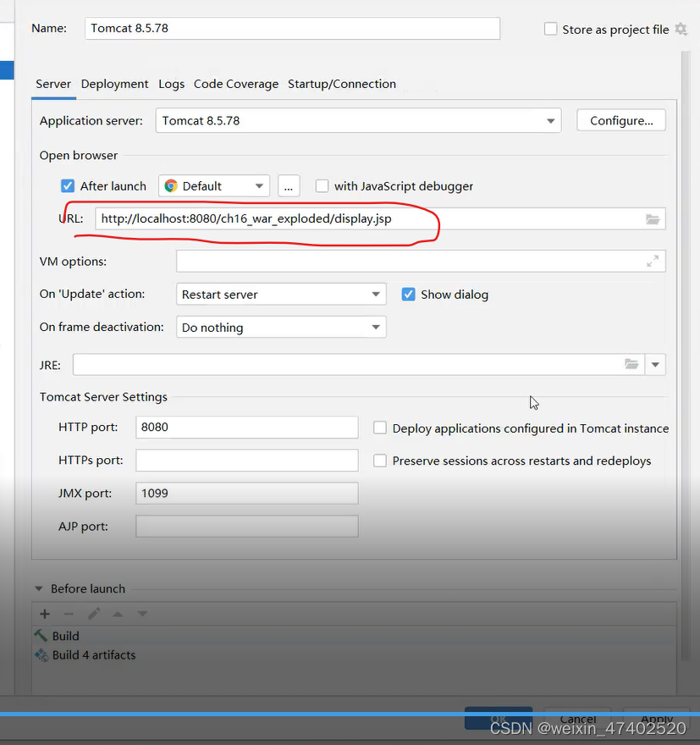Open the Logs tab
Viewport: 700px width, 745px height.
point(172,84)
